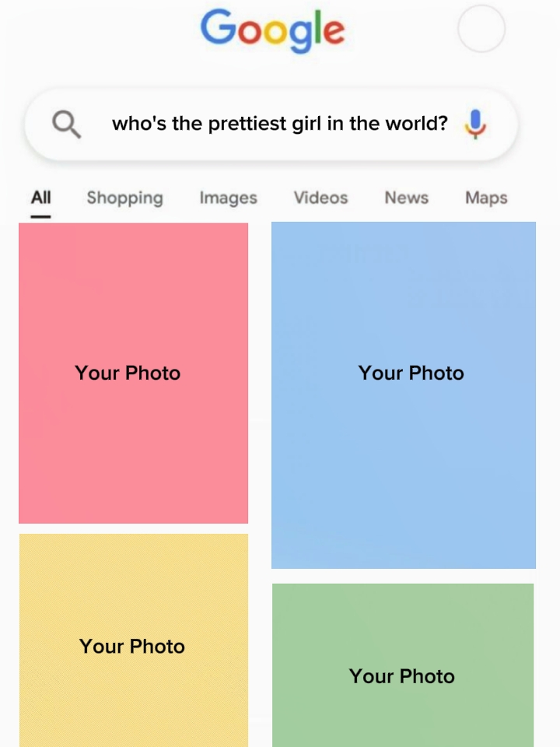Select the blue photo placeholder

404,482
